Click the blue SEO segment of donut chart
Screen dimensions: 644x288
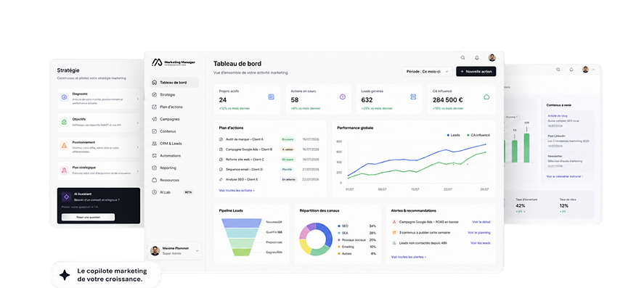tap(325, 234)
